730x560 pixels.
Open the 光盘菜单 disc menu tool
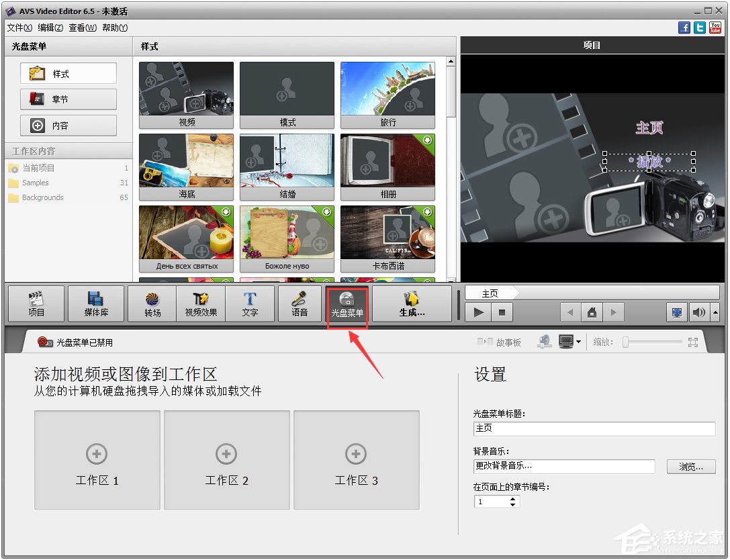coord(347,304)
